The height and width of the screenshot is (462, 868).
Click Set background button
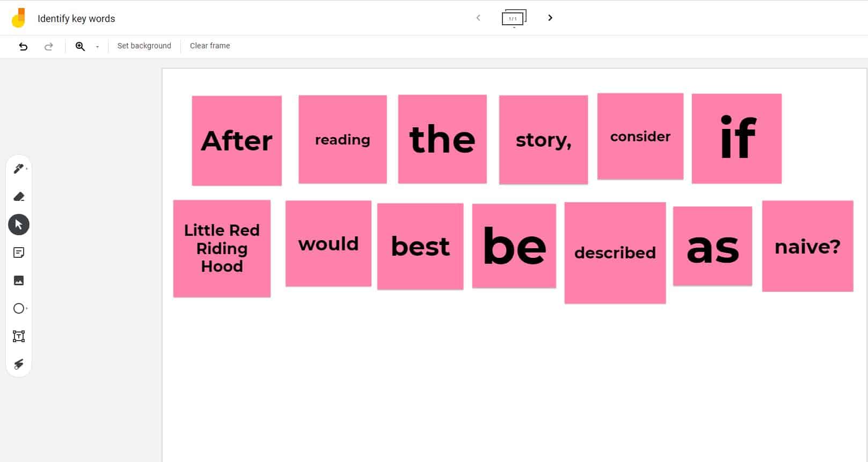[x=144, y=46]
